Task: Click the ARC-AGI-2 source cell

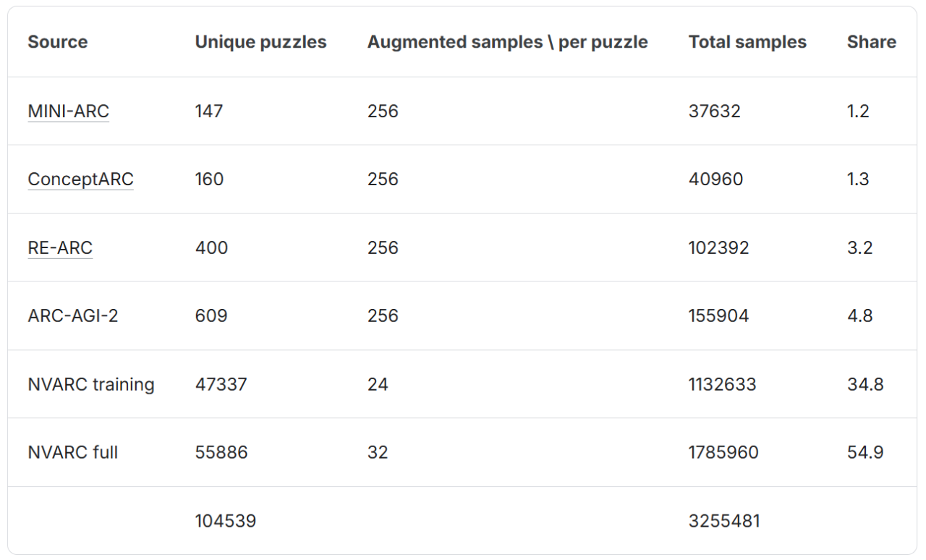Action: click(x=72, y=316)
